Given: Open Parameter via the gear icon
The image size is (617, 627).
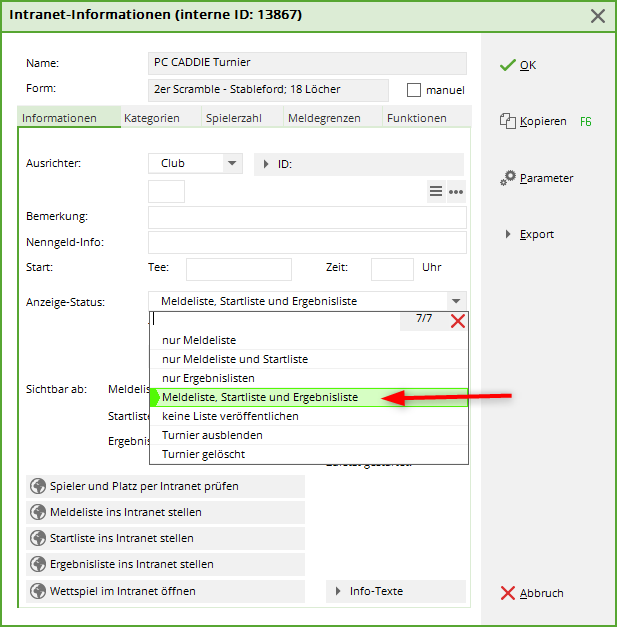Looking at the screenshot, I should pyautogui.click(x=508, y=178).
